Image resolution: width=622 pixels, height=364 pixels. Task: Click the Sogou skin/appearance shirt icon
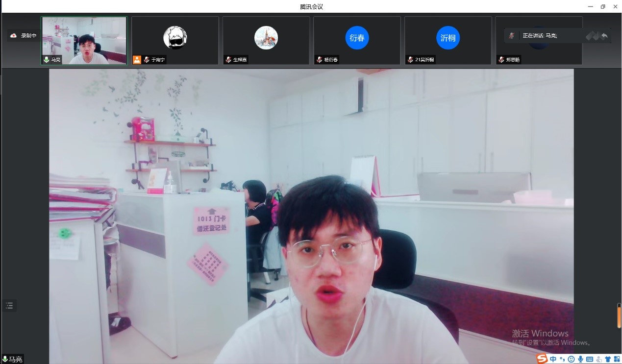pyautogui.click(x=607, y=359)
